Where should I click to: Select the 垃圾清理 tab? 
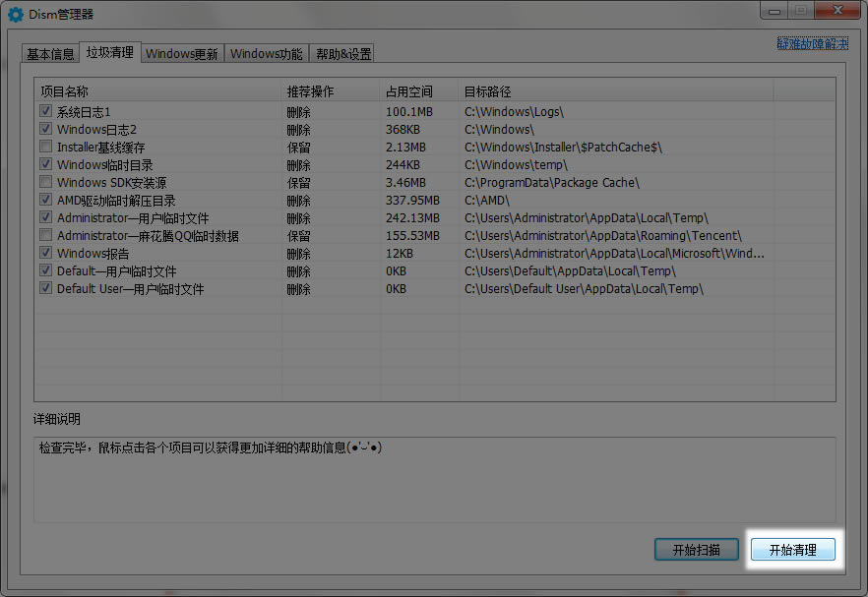[109, 52]
